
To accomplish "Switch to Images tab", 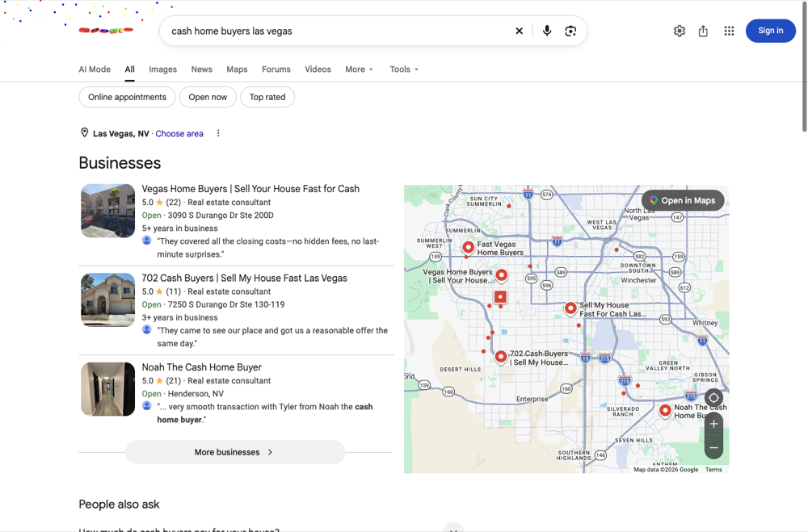I will 163,69.
